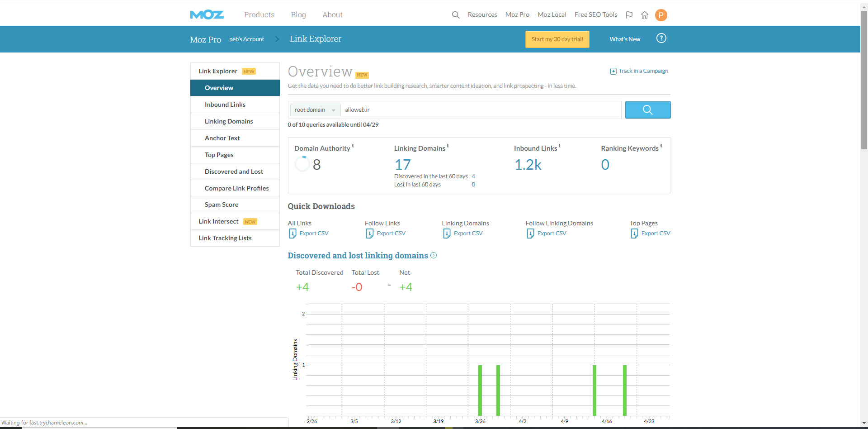
Task: Click info icon next to Domain Authority
Action: (353, 146)
